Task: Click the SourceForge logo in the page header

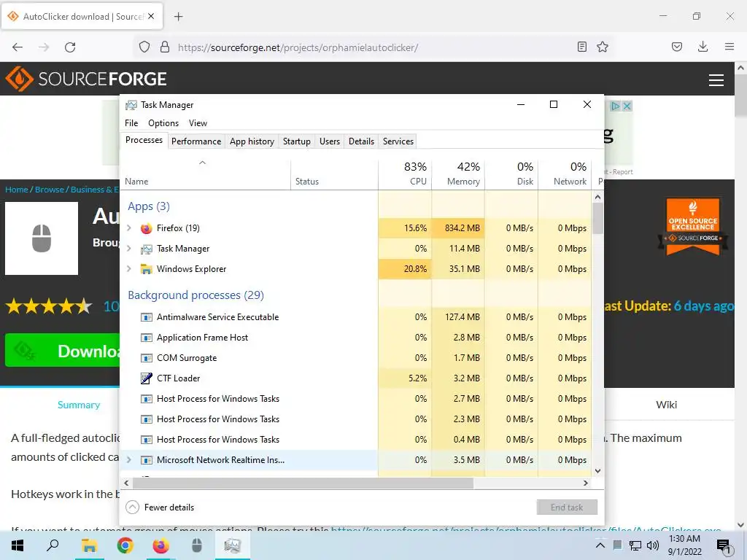Action: (86, 79)
